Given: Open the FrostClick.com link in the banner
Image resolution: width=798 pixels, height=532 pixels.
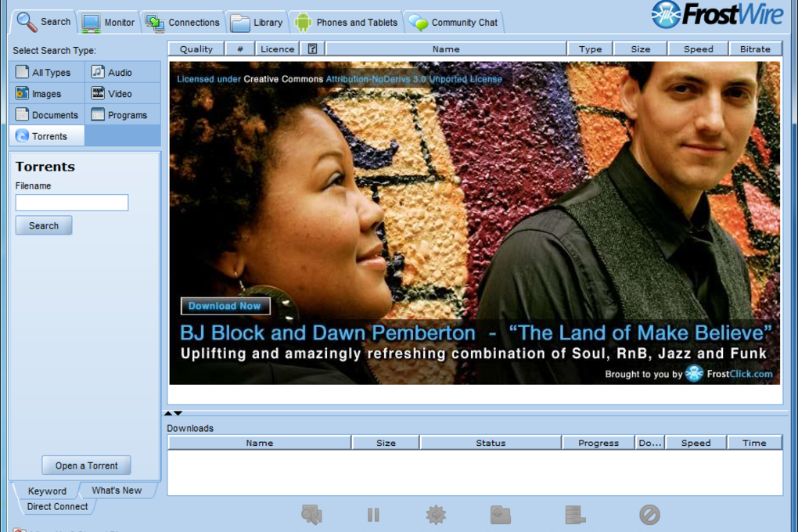Looking at the screenshot, I should [x=739, y=374].
